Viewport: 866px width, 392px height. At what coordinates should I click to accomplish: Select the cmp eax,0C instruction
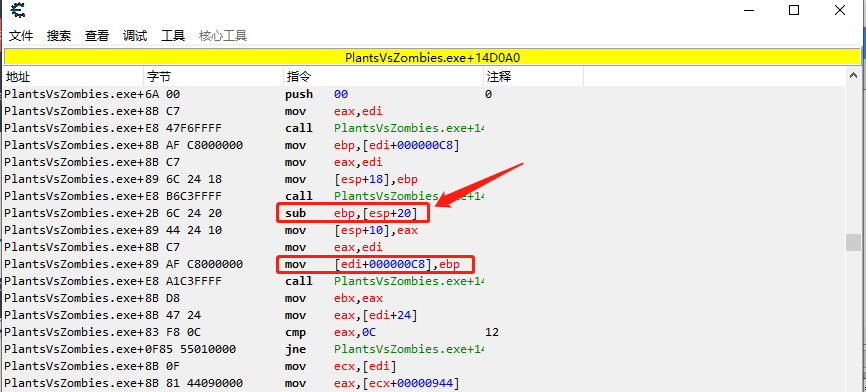click(x=330, y=332)
